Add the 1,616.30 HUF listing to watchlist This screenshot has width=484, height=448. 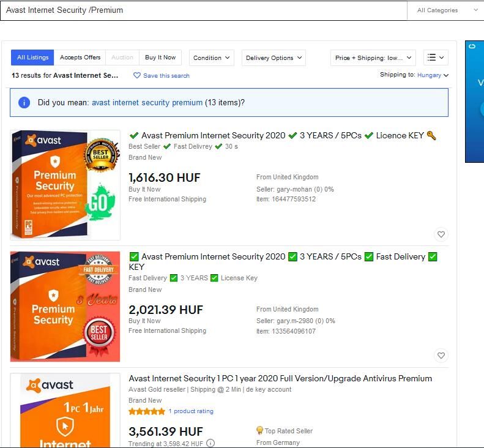click(441, 234)
